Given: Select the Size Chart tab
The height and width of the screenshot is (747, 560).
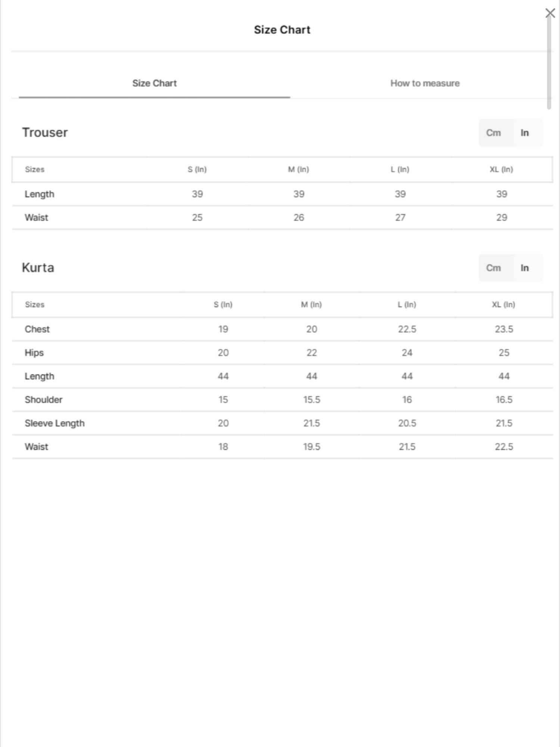Looking at the screenshot, I should pos(155,83).
